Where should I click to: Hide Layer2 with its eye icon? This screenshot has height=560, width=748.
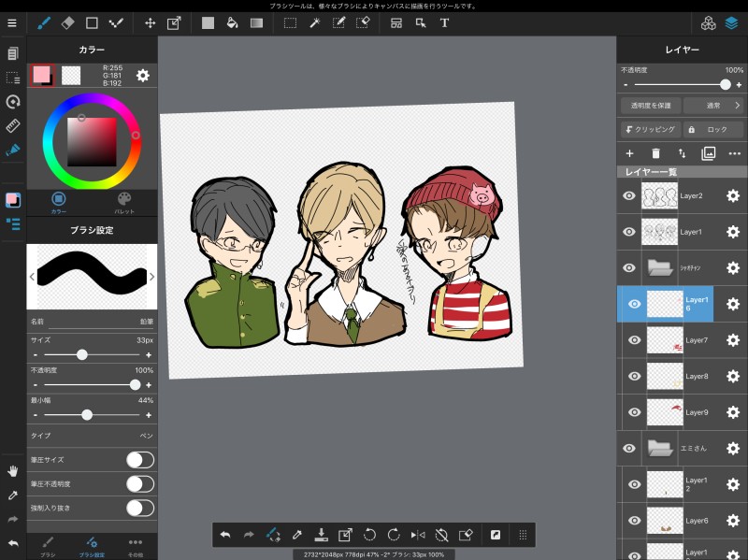[629, 196]
